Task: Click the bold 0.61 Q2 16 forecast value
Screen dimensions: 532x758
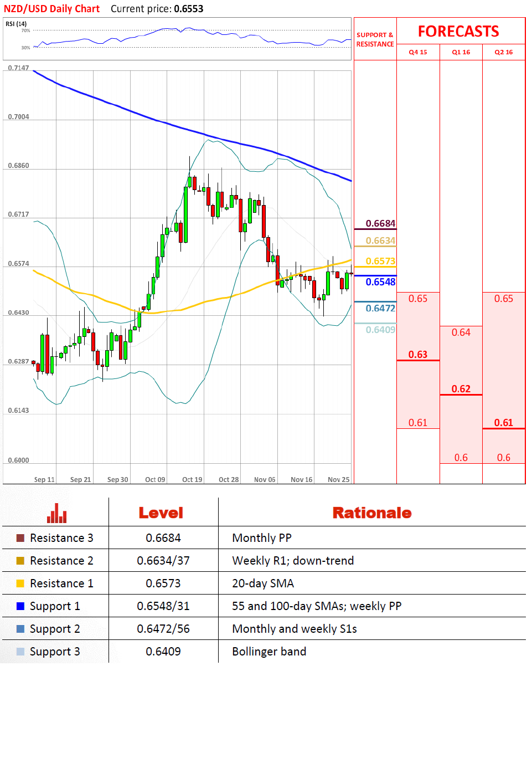Action: tap(504, 423)
